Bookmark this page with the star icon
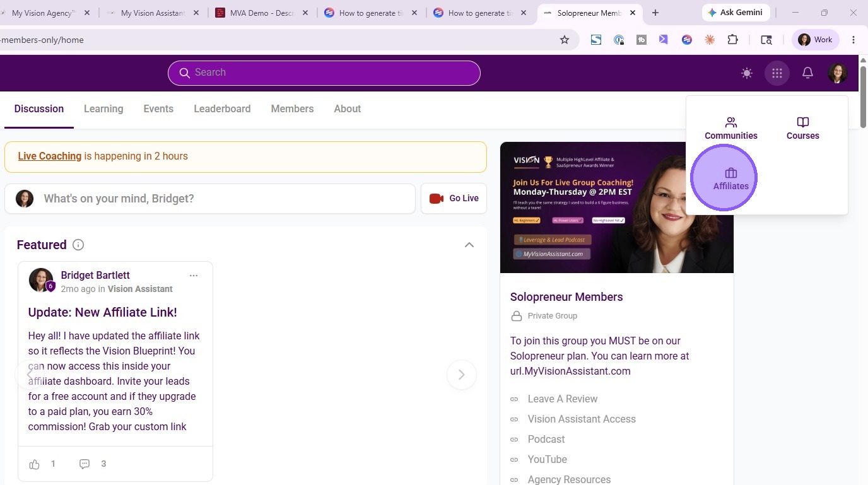The image size is (868, 485). point(565,40)
